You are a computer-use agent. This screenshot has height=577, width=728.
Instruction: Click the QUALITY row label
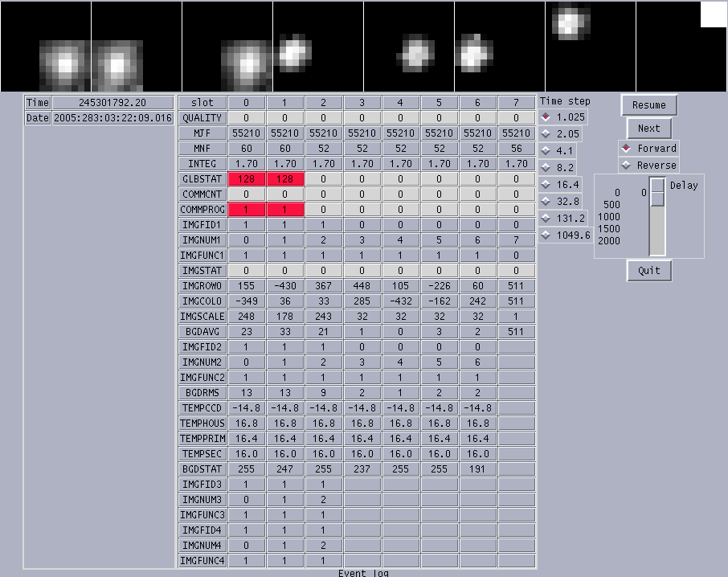[202, 118]
